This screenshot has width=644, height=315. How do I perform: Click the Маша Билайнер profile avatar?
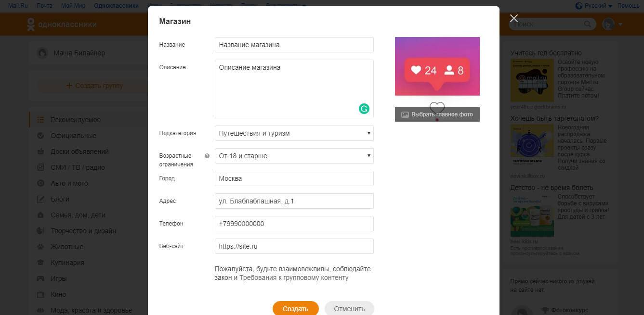click(43, 53)
